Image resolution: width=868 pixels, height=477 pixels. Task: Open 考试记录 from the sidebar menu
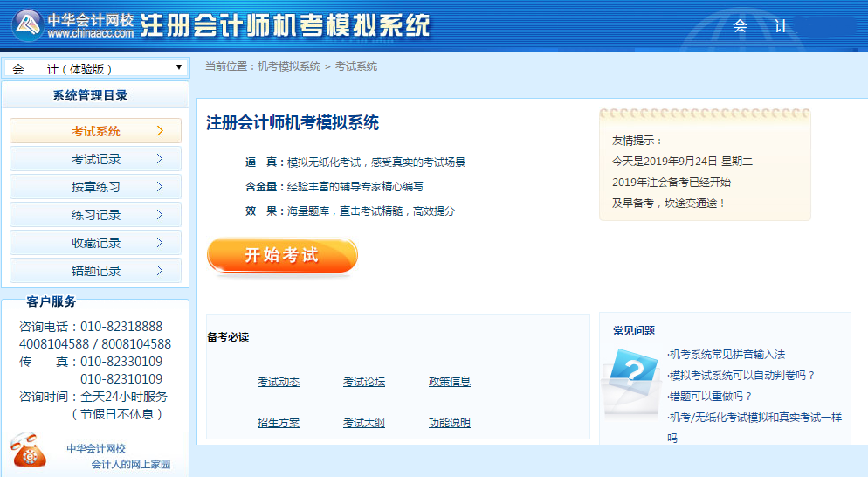95,159
